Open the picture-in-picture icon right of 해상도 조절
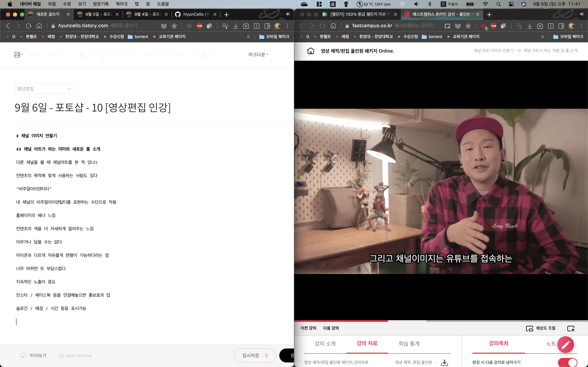The image size is (588, 367). point(571,328)
